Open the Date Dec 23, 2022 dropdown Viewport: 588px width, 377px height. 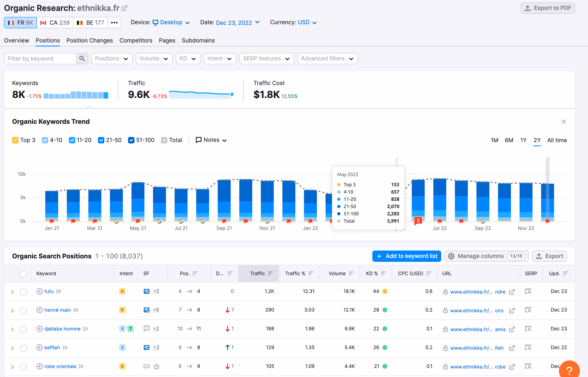coord(237,22)
